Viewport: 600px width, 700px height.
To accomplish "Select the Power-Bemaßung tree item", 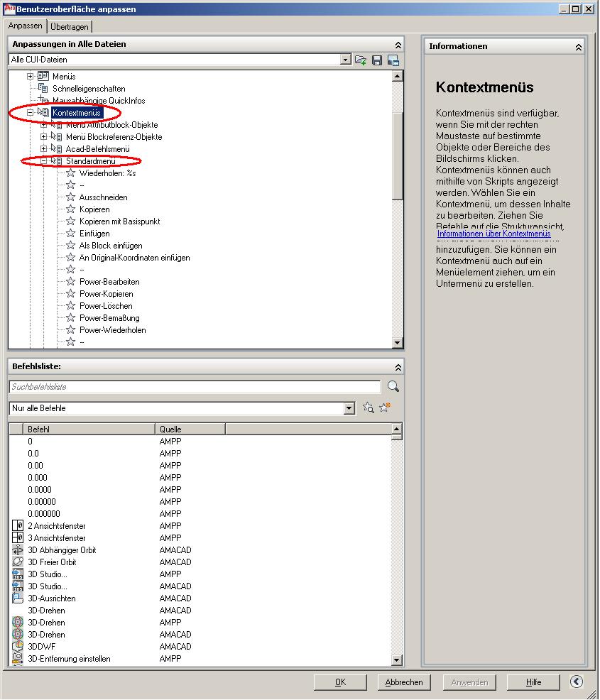I will point(109,317).
